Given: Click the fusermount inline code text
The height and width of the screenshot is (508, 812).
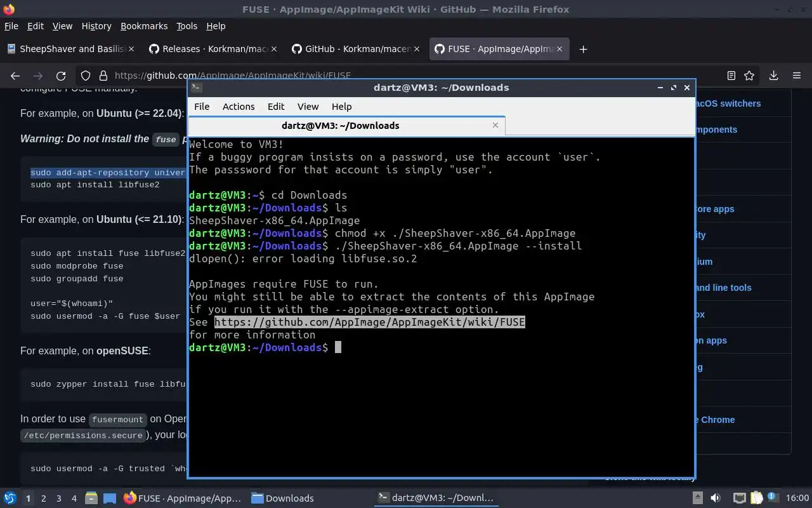Looking at the screenshot, I should click(x=118, y=419).
